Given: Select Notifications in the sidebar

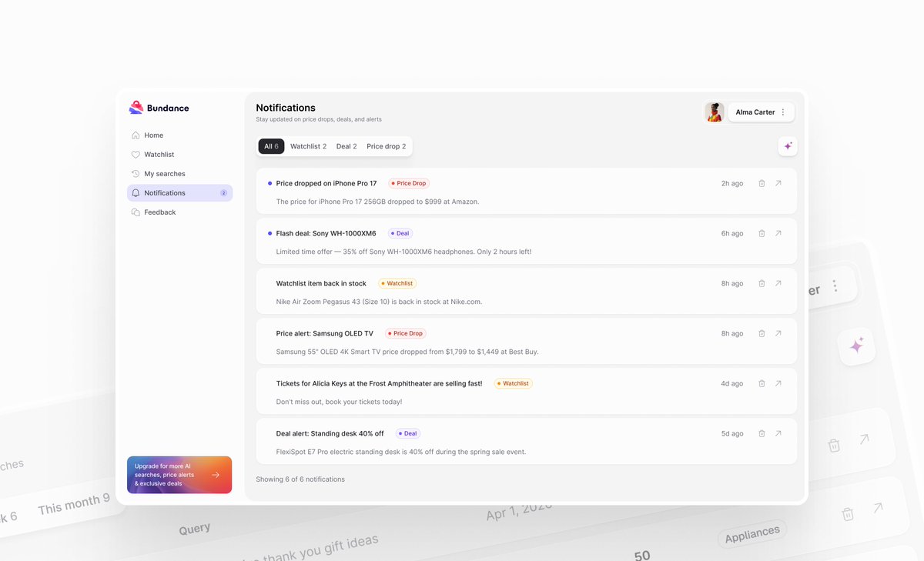Looking at the screenshot, I should point(179,193).
